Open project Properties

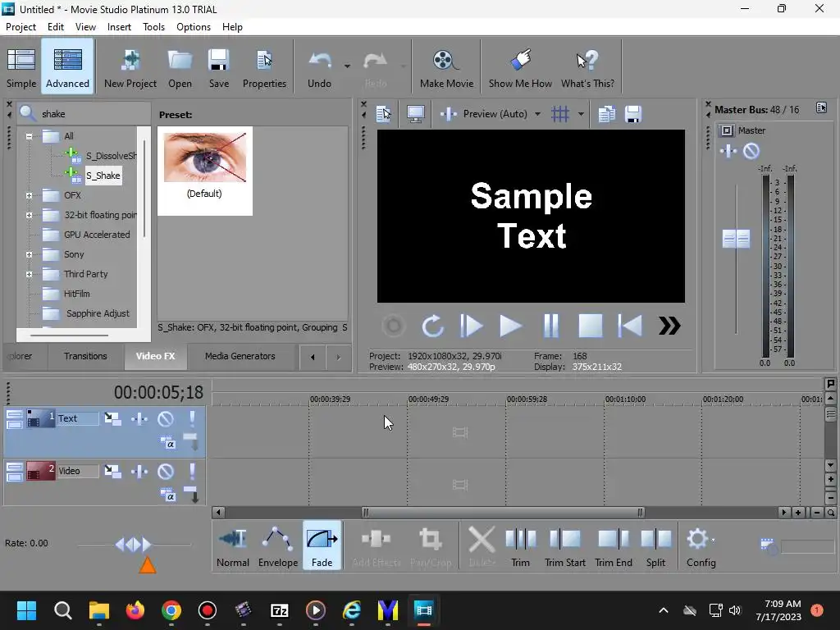click(264, 67)
